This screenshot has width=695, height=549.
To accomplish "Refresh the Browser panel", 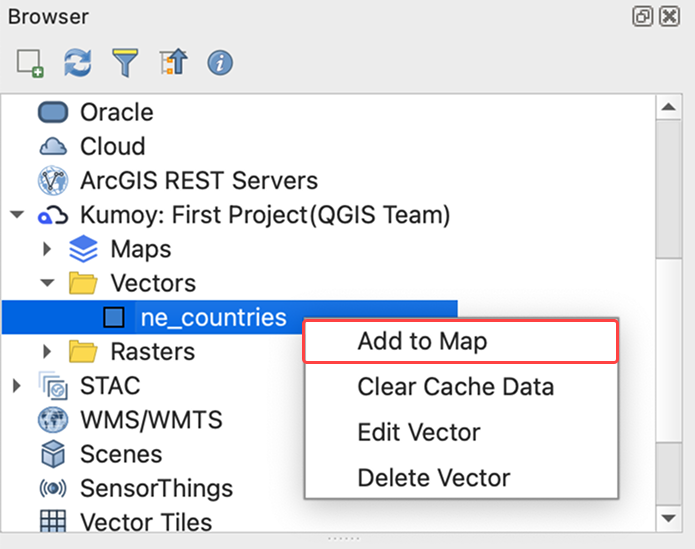I will tap(78, 63).
